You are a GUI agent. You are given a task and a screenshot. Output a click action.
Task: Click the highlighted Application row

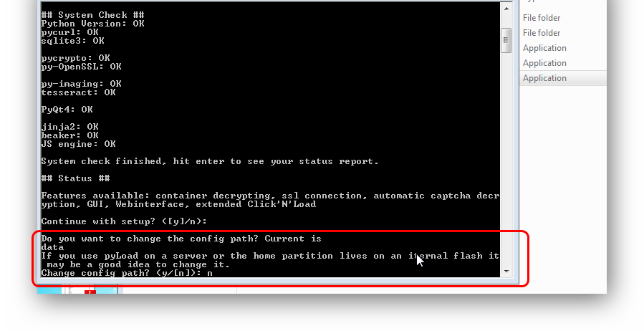click(564, 78)
